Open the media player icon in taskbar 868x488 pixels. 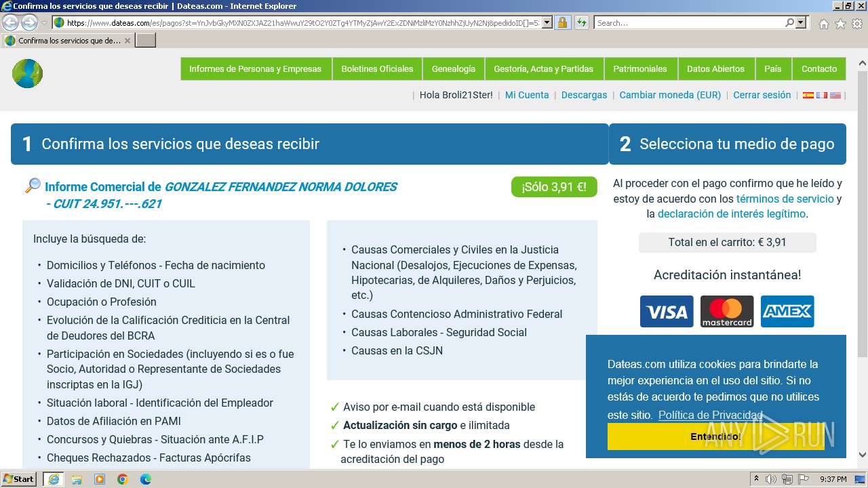(100, 479)
